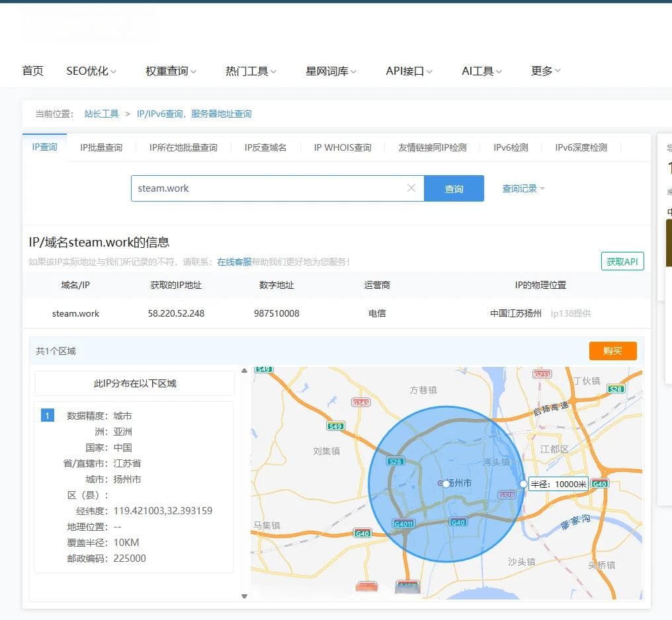Click the 江都区 label on map
Screen dimensions: 672x620
[x=554, y=449]
